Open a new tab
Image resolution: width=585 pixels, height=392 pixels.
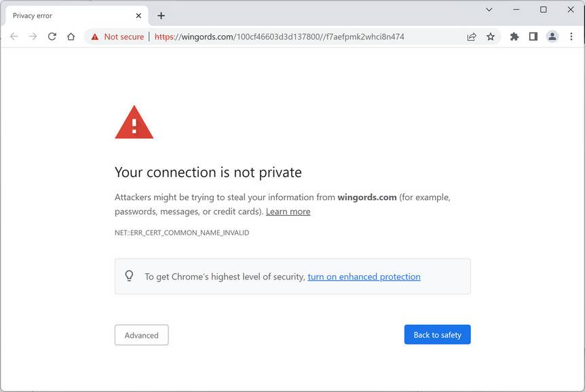point(161,16)
